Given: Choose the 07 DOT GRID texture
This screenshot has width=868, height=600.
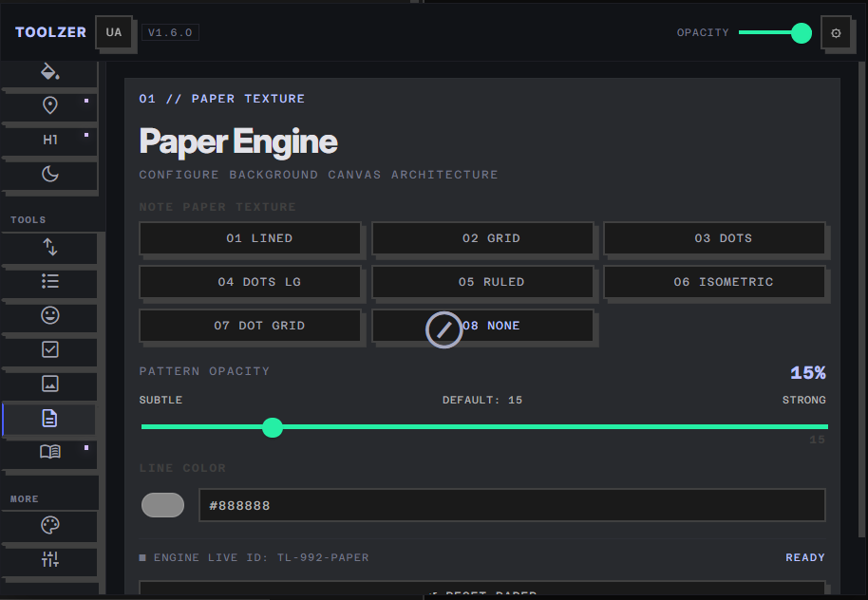Looking at the screenshot, I should click(250, 326).
